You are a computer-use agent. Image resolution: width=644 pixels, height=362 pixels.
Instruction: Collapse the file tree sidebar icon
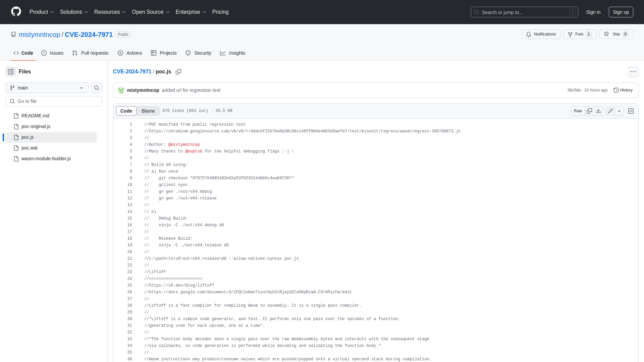[x=11, y=72]
